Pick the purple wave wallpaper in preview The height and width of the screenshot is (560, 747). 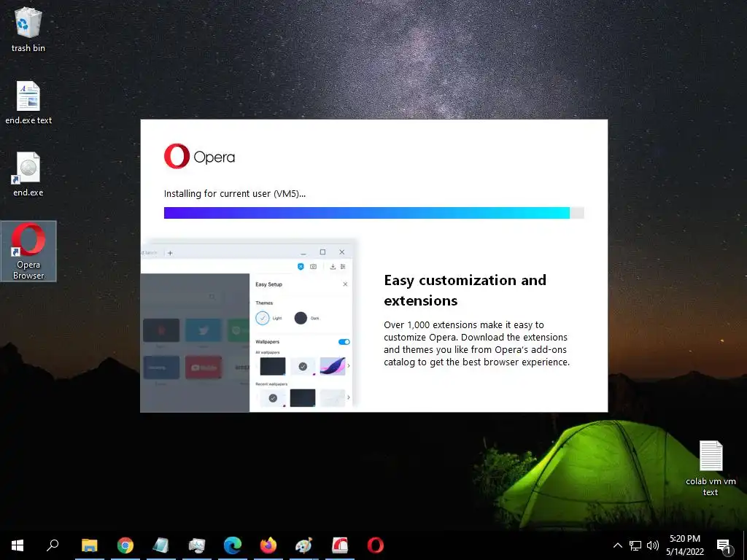click(x=333, y=366)
